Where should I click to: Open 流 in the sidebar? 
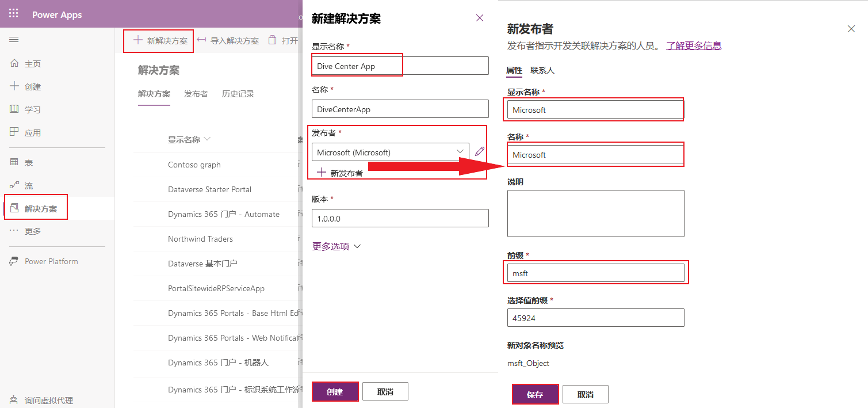(x=22, y=186)
